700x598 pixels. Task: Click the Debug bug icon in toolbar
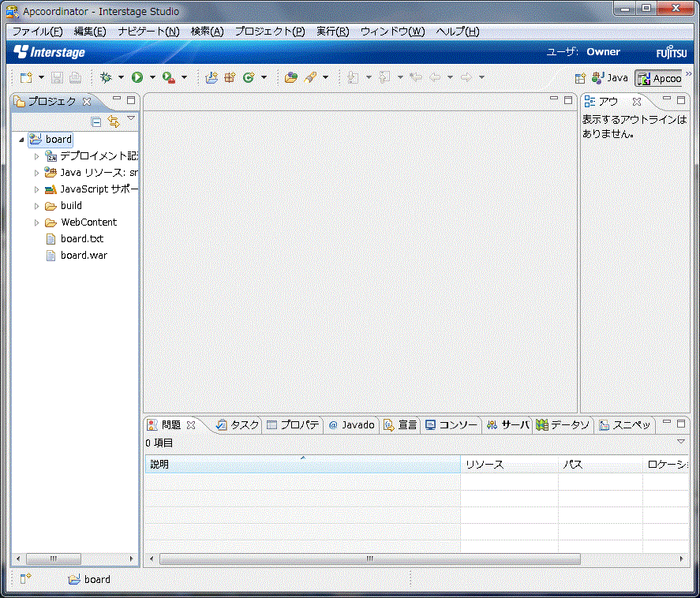(107, 77)
